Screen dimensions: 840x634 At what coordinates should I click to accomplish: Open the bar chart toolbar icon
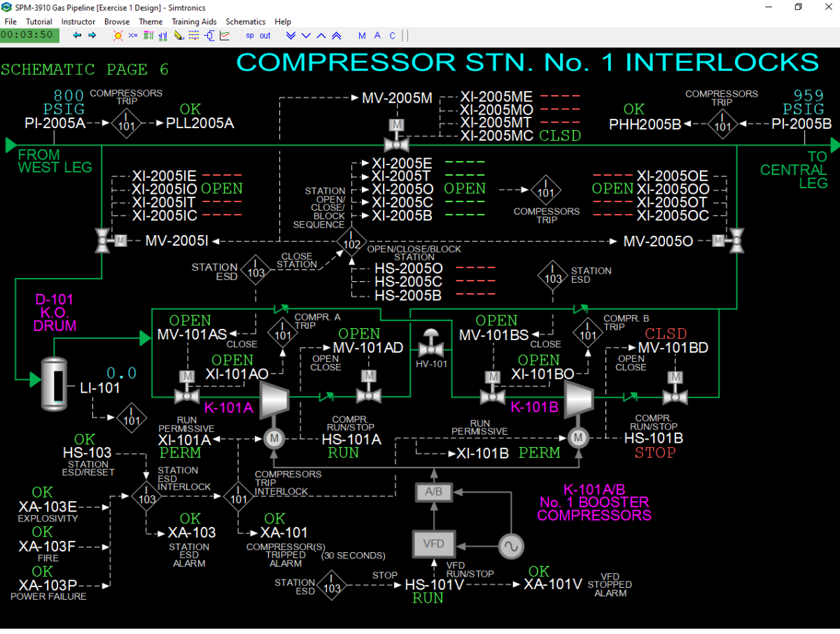tap(164, 35)
